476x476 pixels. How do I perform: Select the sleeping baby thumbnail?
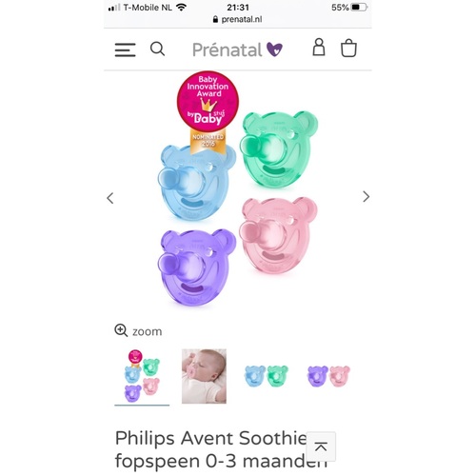coord(204,376)
